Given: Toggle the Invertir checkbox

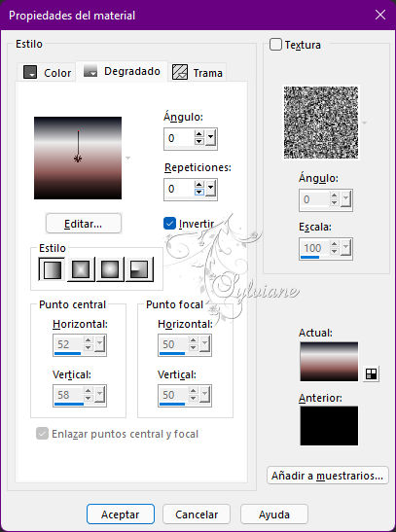Looking at the screenshot, I should (169, 224).
